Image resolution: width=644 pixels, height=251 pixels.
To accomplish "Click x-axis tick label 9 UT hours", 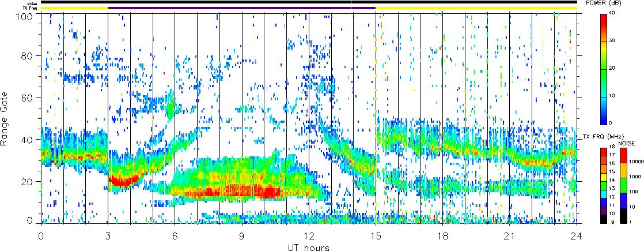I will [x=242, y=237].
